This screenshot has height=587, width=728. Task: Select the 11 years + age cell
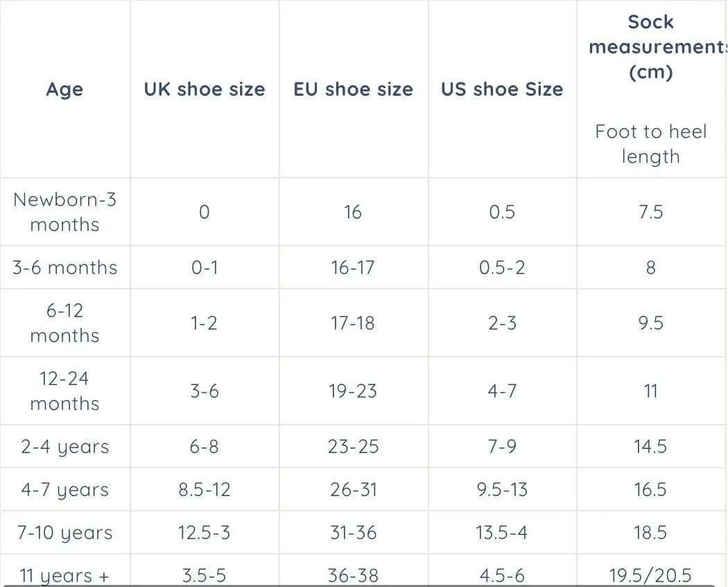(64, 575)
